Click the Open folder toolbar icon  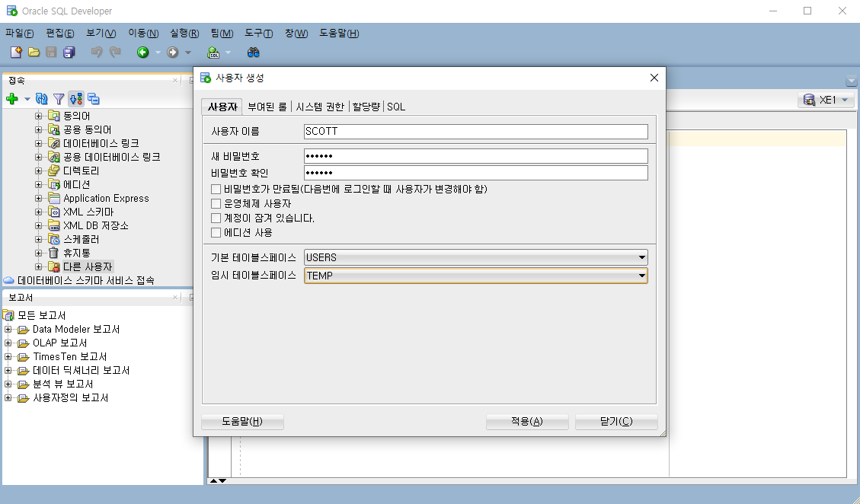[x=34, y=52]
